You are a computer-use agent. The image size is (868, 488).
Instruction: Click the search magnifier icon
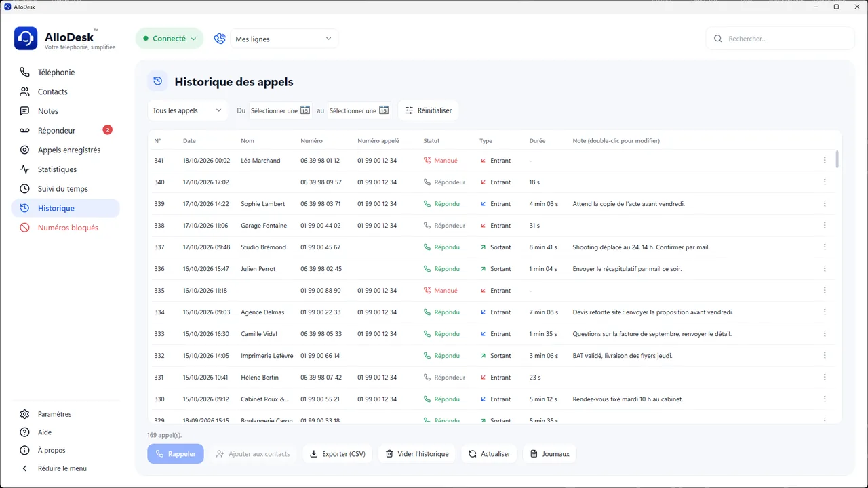(718, 39)
